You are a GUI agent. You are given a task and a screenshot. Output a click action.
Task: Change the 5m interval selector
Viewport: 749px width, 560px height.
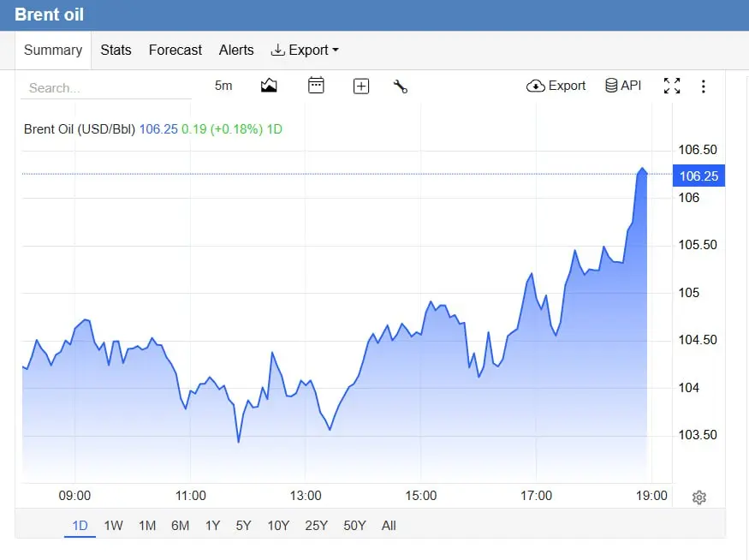223,86
